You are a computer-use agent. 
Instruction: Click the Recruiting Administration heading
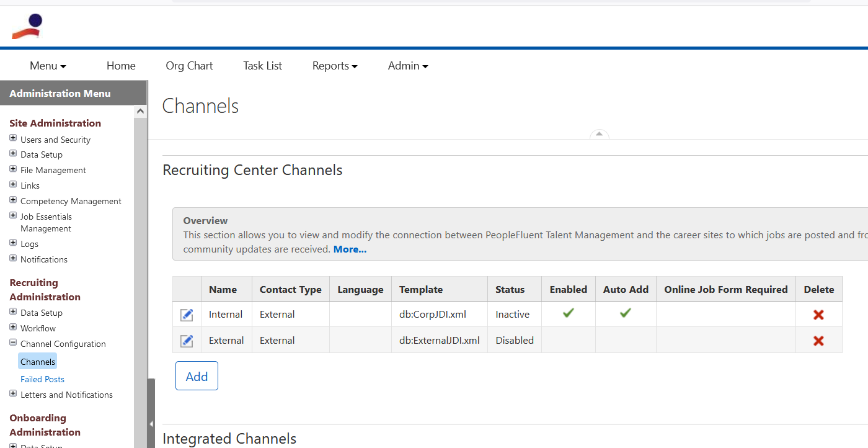coord(45,290)
